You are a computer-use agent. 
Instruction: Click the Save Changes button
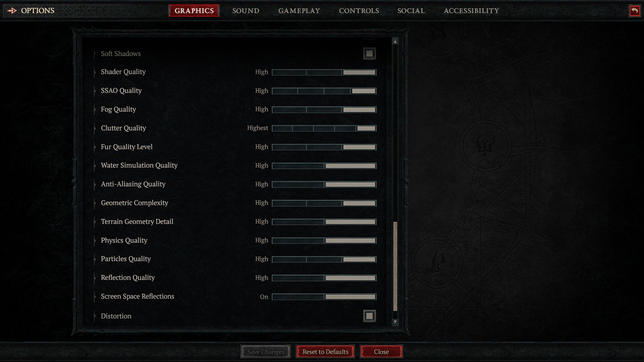[265, 351]
